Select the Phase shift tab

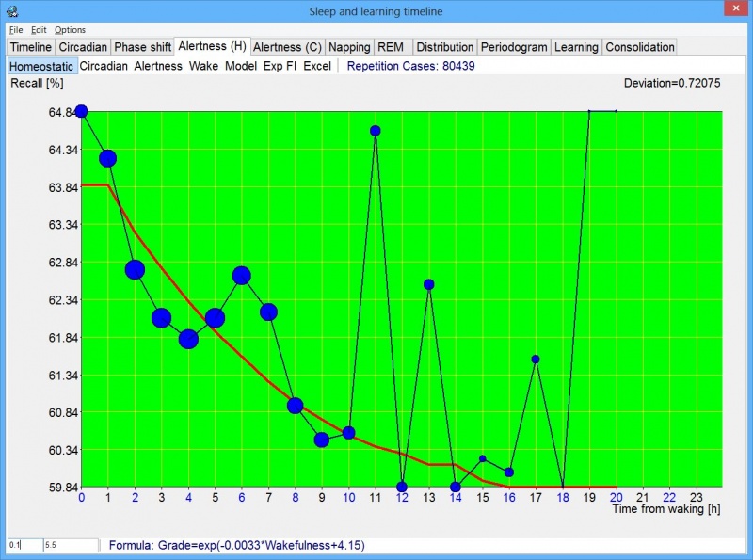click(143, 47)
